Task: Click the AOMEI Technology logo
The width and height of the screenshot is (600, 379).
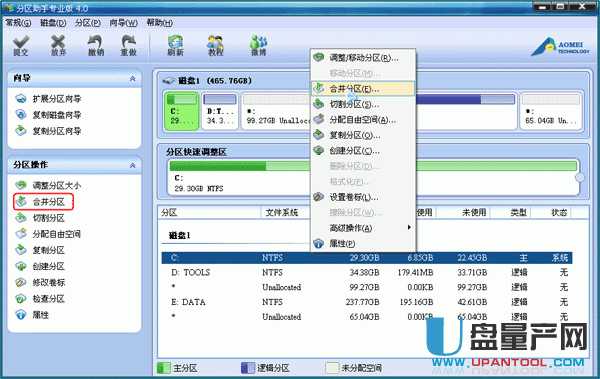Action: point(560,47)
